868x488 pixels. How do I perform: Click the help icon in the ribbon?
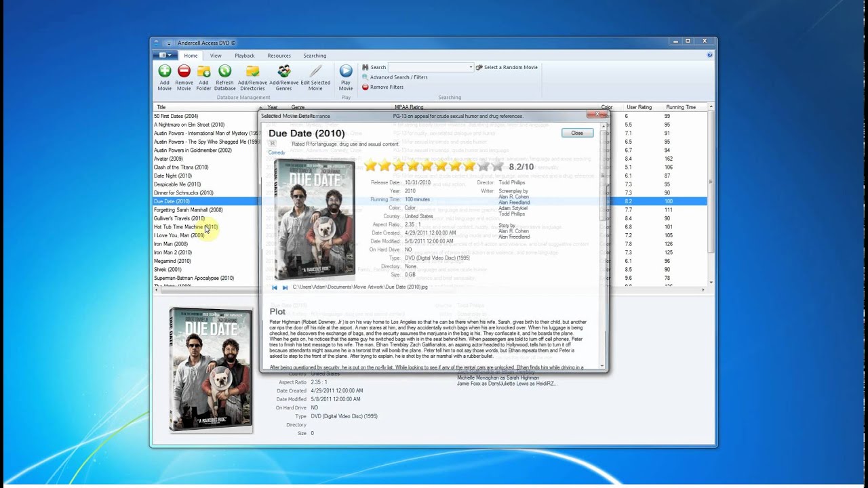pyautogui.click(x=710, y=55)
